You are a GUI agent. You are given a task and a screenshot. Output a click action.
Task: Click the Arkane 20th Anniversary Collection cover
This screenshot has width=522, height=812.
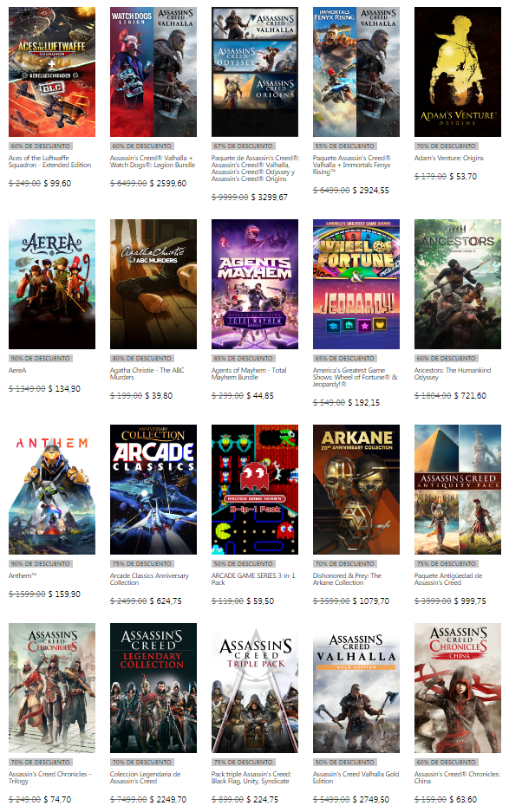[356, 490]
